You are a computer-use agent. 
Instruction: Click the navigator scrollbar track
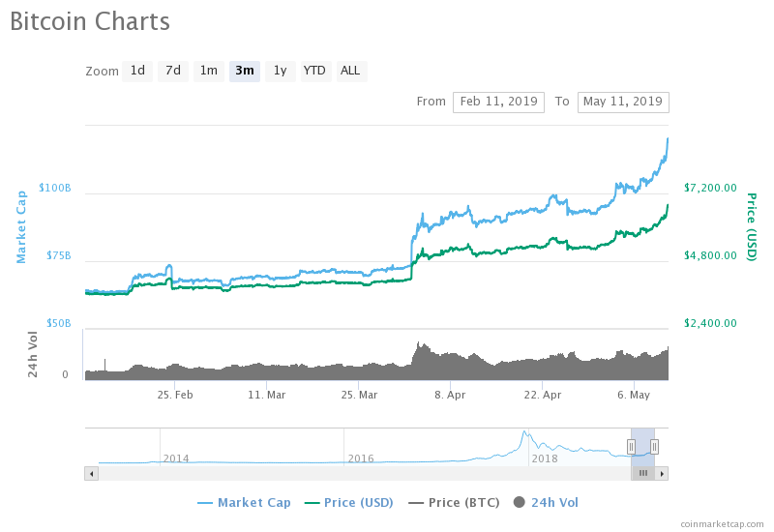[x=365, y=474]
